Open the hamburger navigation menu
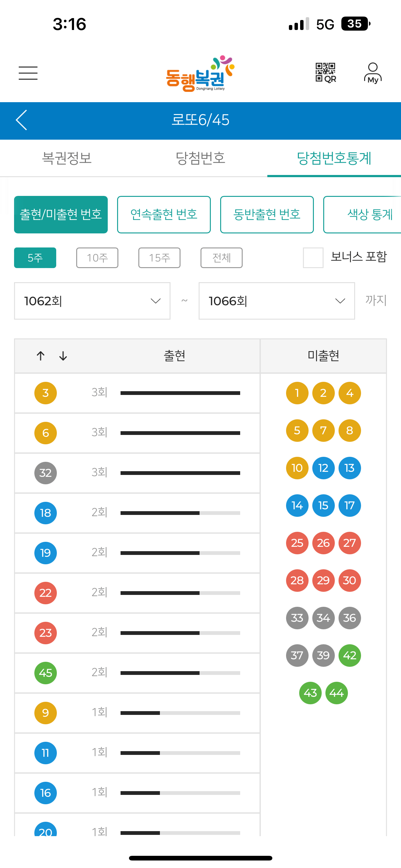This screenshot has height=868, width=401. click(28, 73)
